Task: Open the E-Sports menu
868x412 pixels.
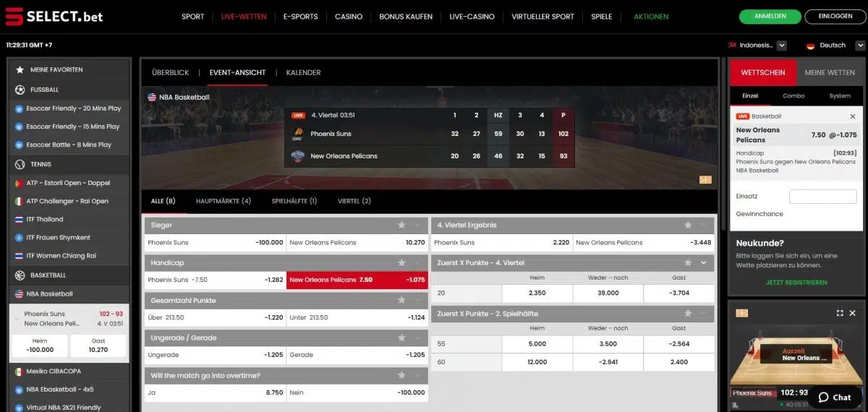Action: (300, 17)
